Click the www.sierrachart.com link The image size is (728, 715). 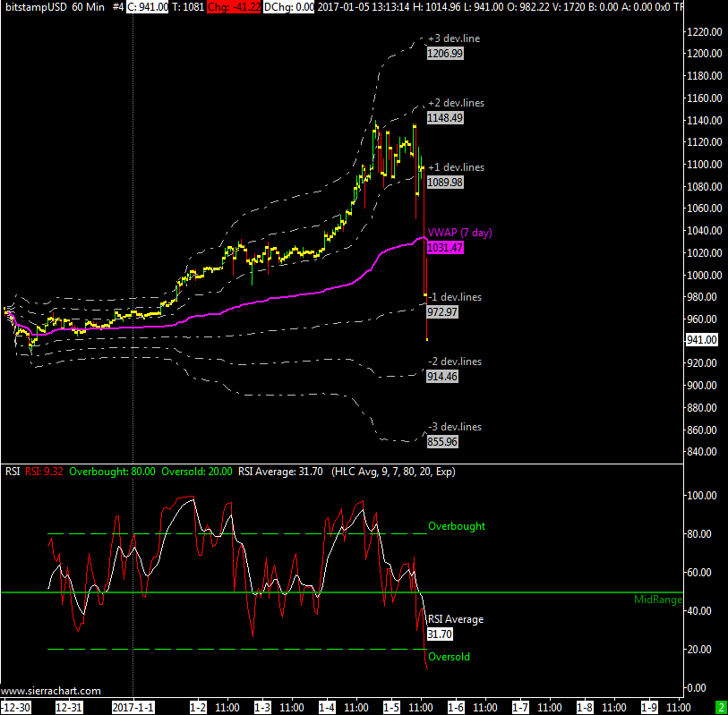(51, 691)
